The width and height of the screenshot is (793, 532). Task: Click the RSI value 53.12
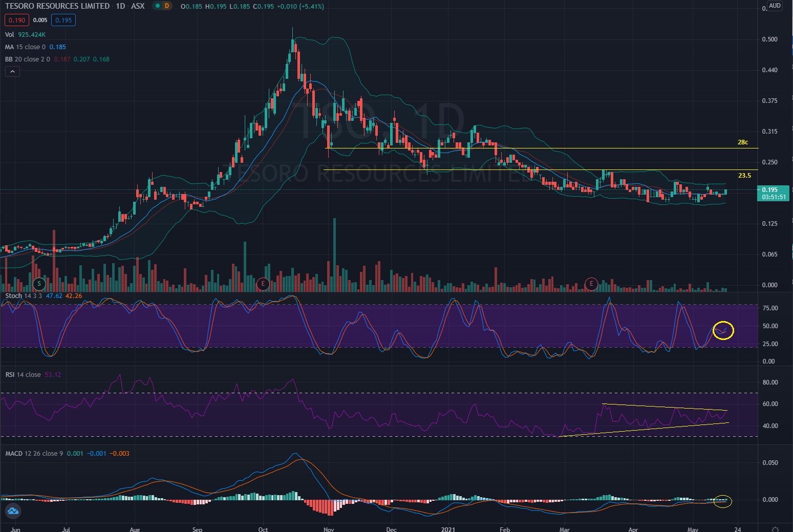(53, 374)
